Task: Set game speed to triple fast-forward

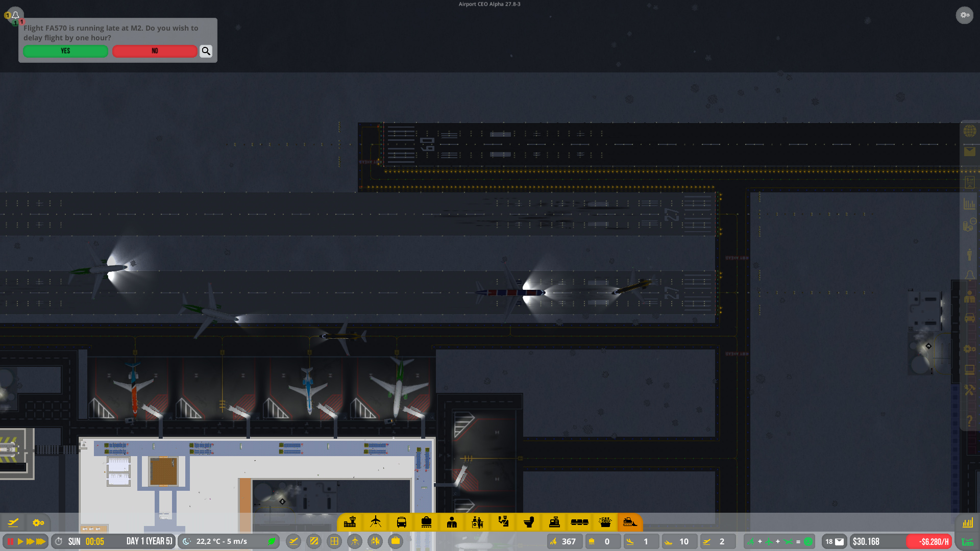Action: click(41, 541)
